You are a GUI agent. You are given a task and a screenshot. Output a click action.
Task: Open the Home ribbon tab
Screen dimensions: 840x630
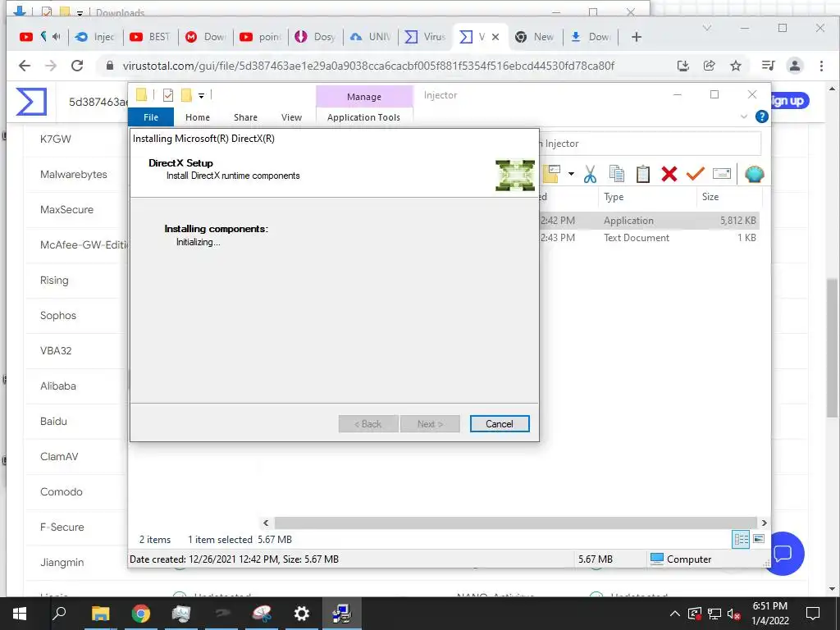coord(198,116)
